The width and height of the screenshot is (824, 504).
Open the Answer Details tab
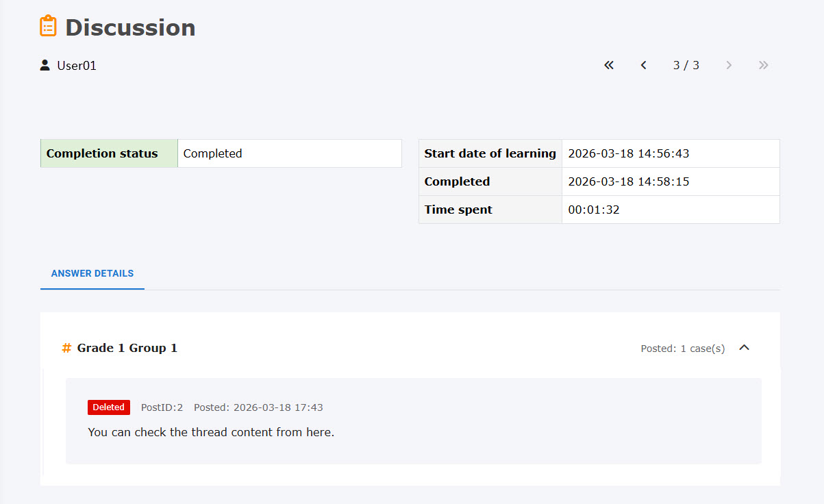(92, 273)
